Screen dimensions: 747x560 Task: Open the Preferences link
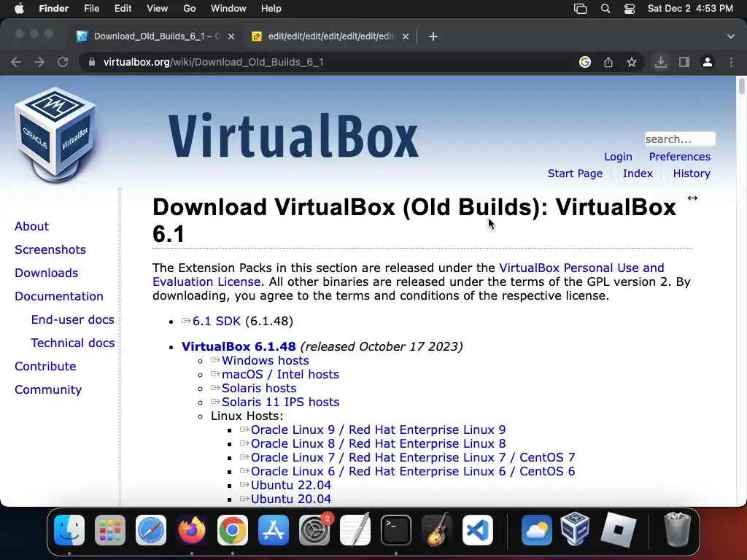(679, 157)
